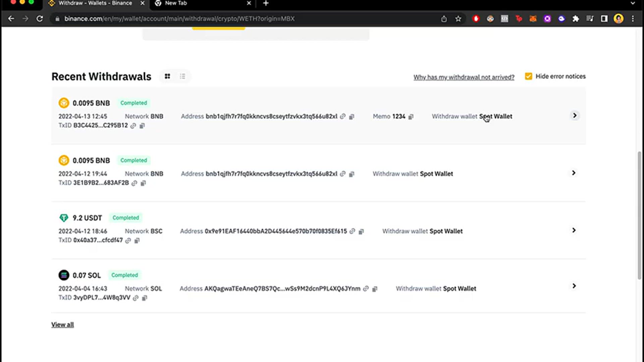Copy the SOL withdrawal address
The image size is (644, 362).
point(375,289)
